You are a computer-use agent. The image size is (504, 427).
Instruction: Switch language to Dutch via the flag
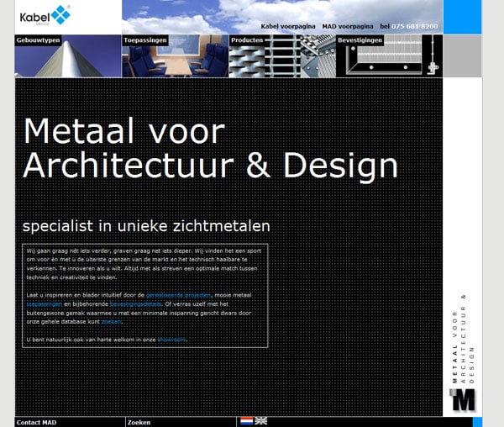click(x=246, y=421)
